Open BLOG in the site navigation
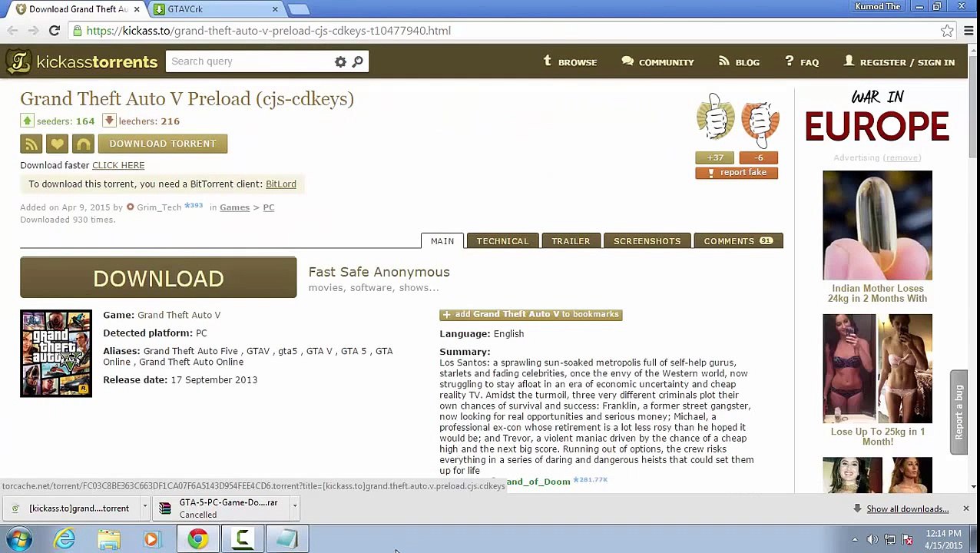This screenshot has height=553, width=980. 739,62
